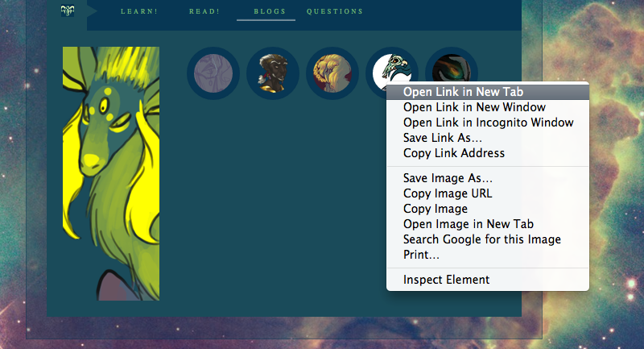This screenshot has height=349, width=644.
Task: Open the LEARN! navigation tab
Action: coord(139,11)
